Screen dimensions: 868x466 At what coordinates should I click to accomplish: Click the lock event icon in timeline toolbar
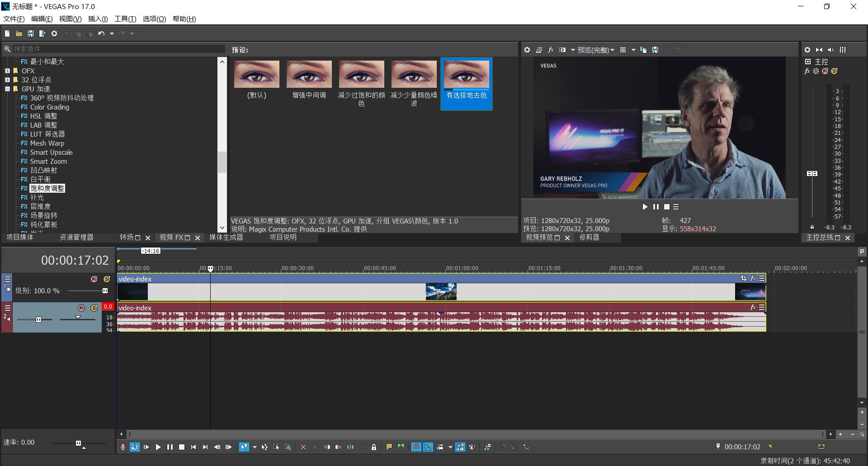point(374,447)
